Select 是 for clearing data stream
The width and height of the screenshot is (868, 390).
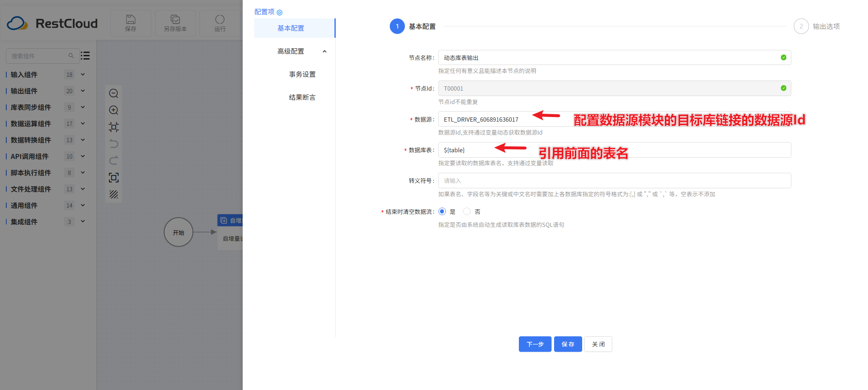pos(442,212)
